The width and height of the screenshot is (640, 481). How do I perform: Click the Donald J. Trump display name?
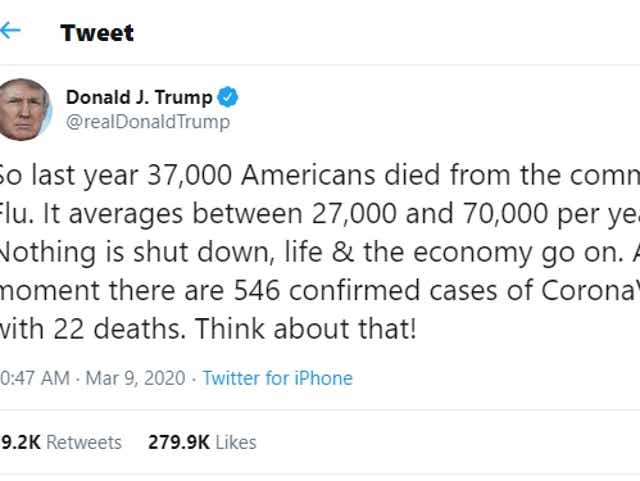coord(139,97)
